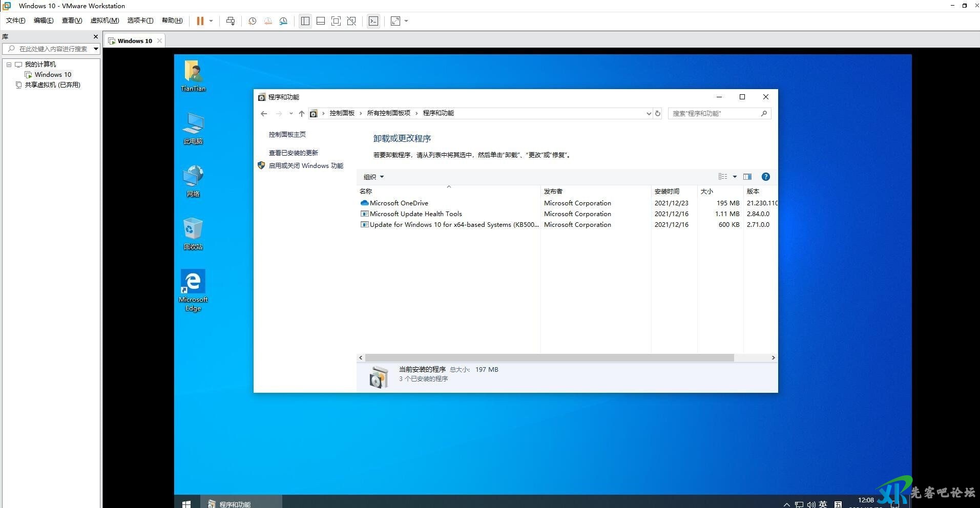Screen dimensions: 980x508
Task: Toggle the thumbnail bar view button
Action: click(x=321, y=21)
